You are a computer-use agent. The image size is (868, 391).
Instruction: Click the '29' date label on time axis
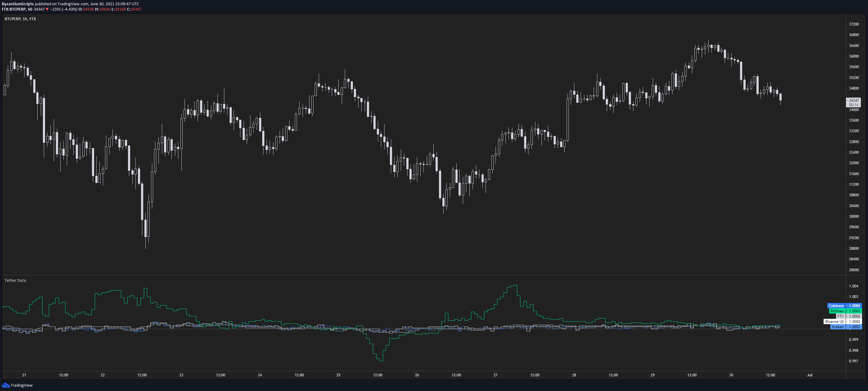point(652,375)
